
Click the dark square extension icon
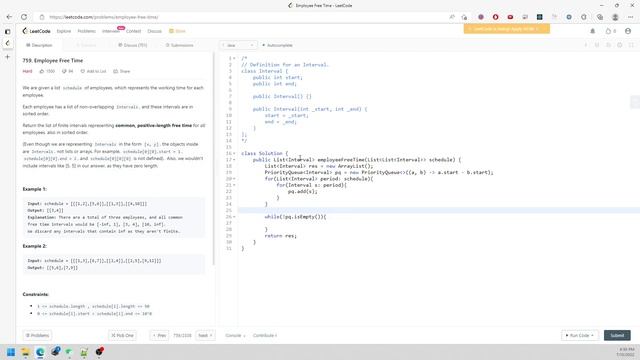[540, 17]
